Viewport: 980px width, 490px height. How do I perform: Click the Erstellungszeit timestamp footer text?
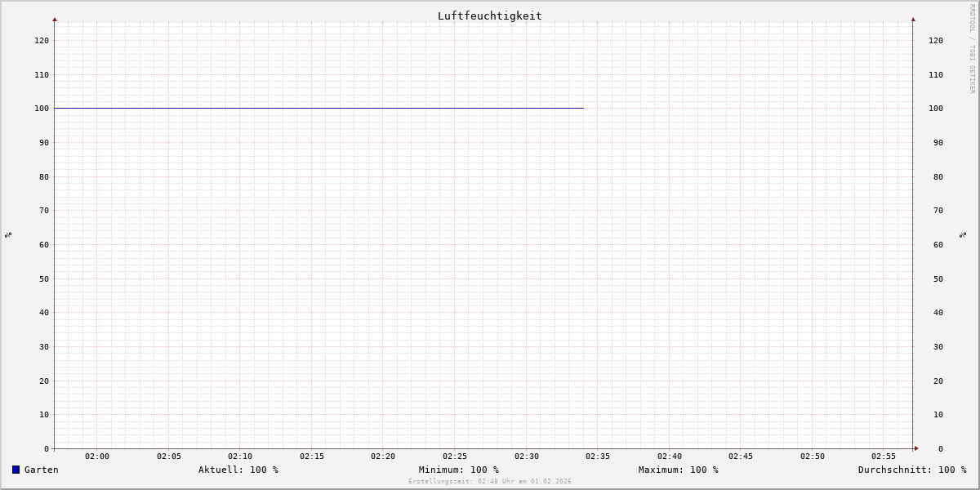[489, 482]
